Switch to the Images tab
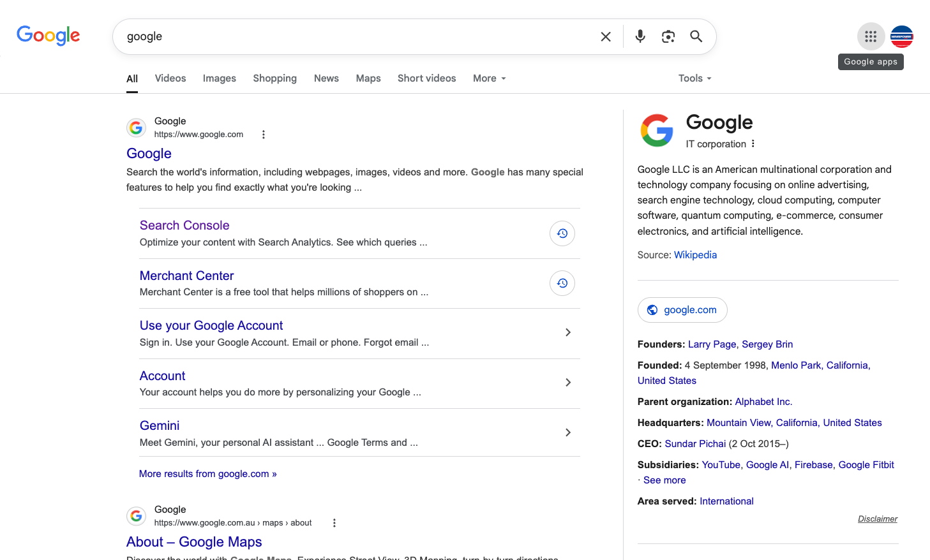Screen dimensions: 930x560 tap(220, 78)
